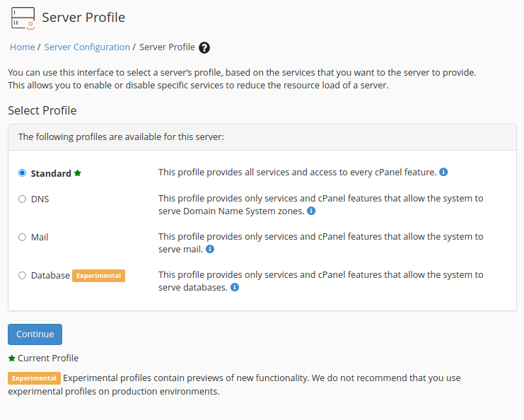Click the Select Profile heading
The height and width of the screenshot is (420, 524).
point(42,111)
